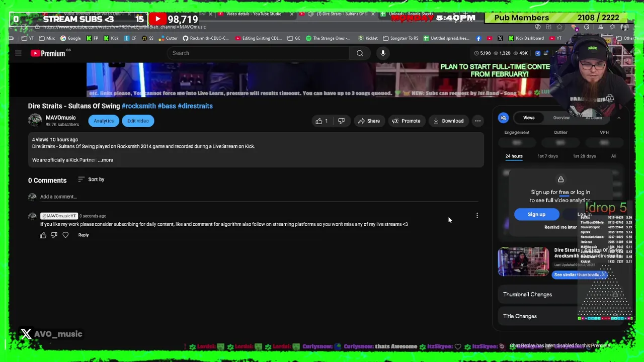Screen dimensions: 644x362
Task: Click the @MAVOmusicYT commenter handle
Action: 58,216
